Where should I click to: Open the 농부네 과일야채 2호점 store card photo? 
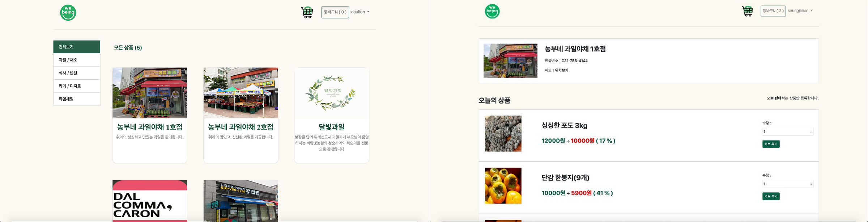(241, 93)
